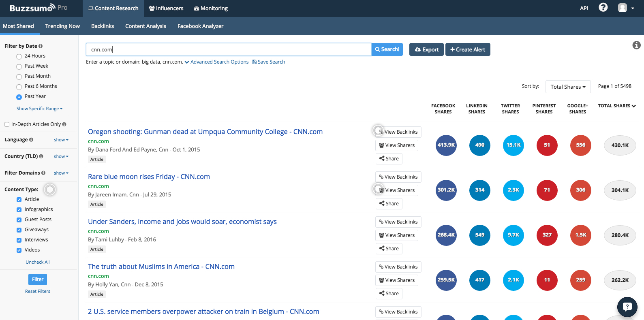Viewport: 644px width, 320px height.
Task: Click the info icon next to Filter Domains
Action: click(x=43, y=173)
